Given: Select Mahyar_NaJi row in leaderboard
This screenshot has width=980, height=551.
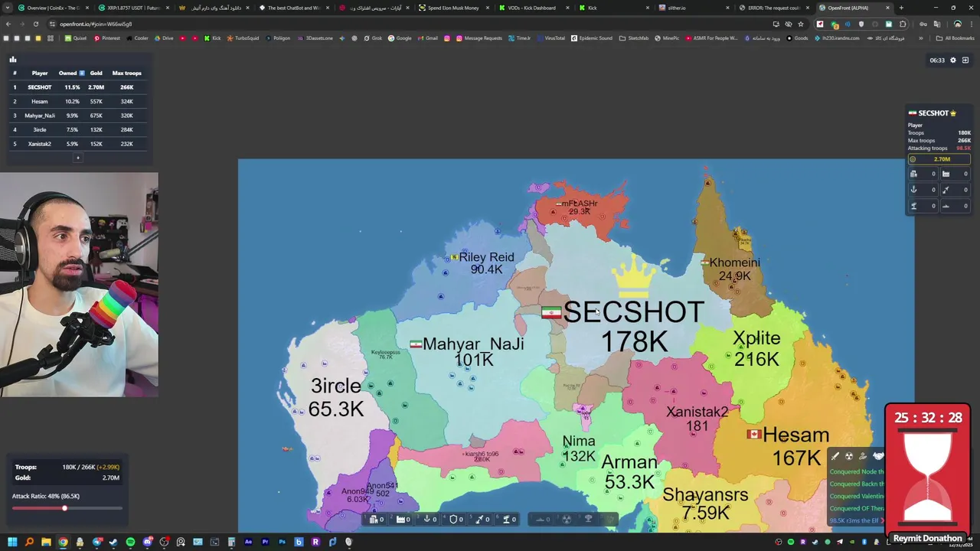Looking at the screenshot, I should tap(77, 116).
